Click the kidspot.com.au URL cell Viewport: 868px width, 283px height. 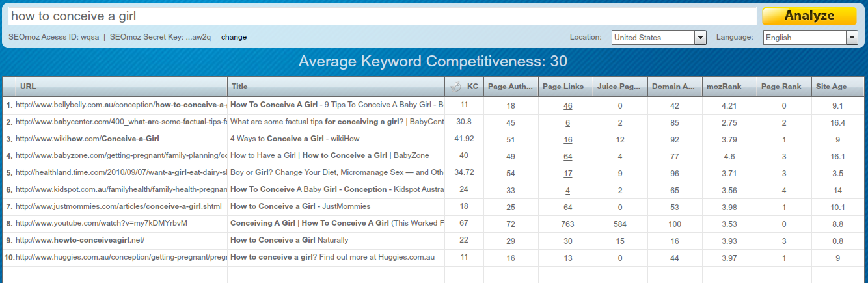click(122, 189)
